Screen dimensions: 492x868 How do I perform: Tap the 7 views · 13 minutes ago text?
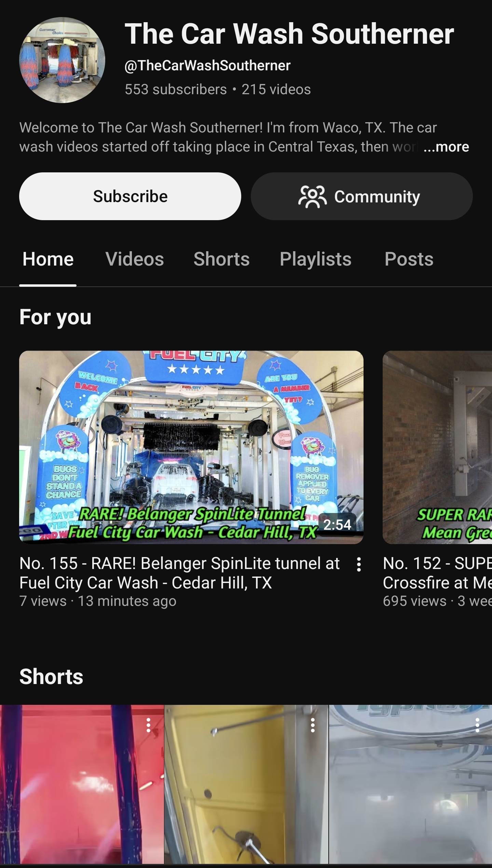(x=98, y=601)
